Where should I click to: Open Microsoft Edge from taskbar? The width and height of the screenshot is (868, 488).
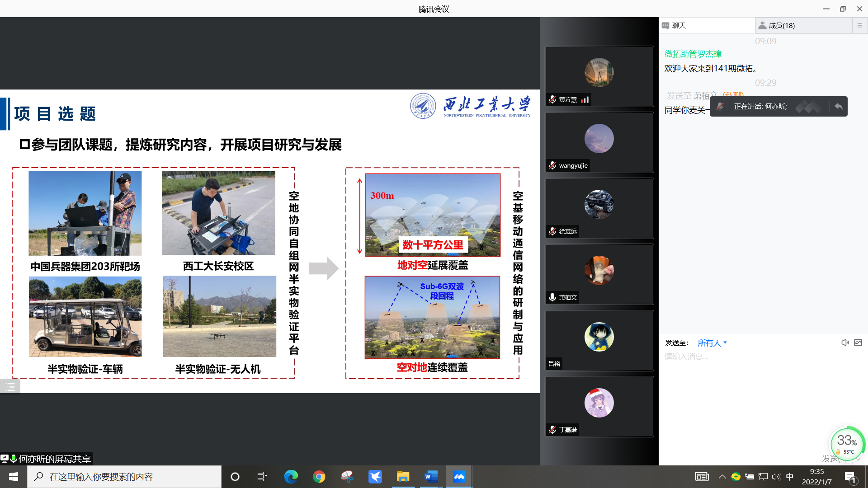(291, 477)
